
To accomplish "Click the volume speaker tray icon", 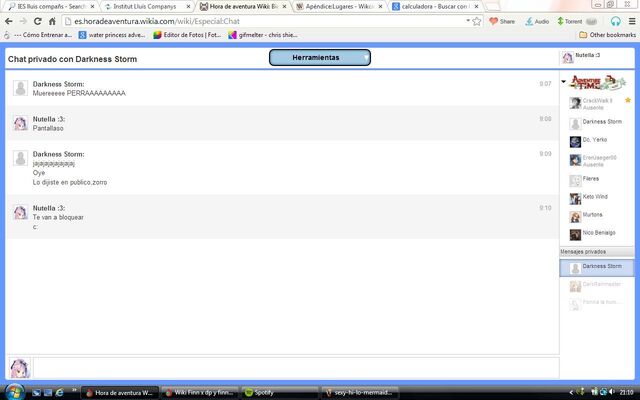I will [x=612, y=392].
